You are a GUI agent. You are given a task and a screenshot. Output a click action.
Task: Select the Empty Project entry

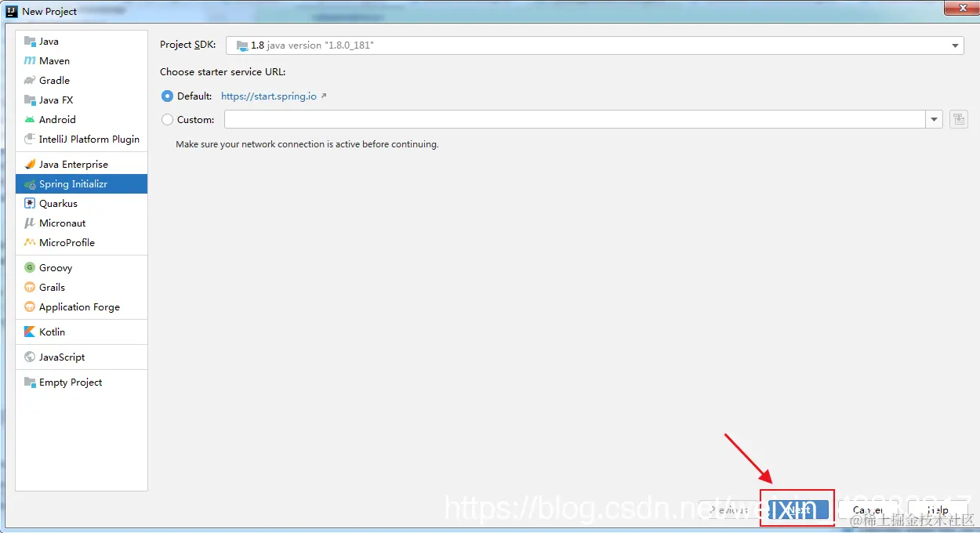pos(82,383)
